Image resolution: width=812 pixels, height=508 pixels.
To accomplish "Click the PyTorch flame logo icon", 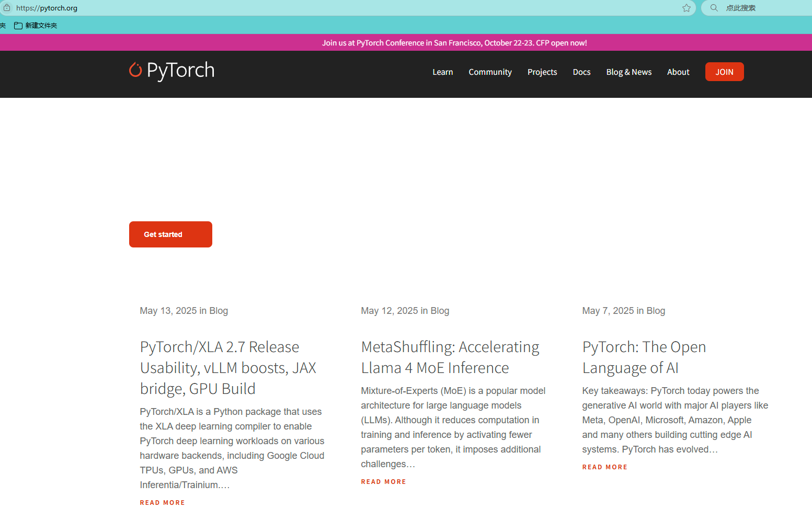I will click(135, 70).
